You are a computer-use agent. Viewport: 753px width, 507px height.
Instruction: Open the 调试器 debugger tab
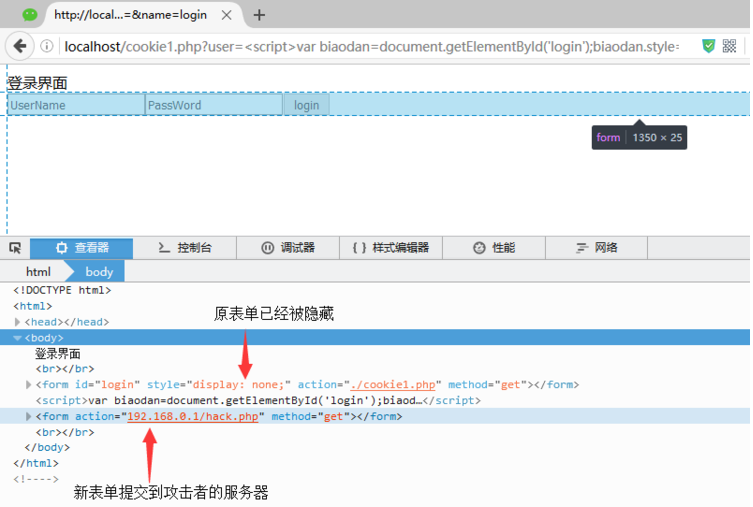[288, 248]
